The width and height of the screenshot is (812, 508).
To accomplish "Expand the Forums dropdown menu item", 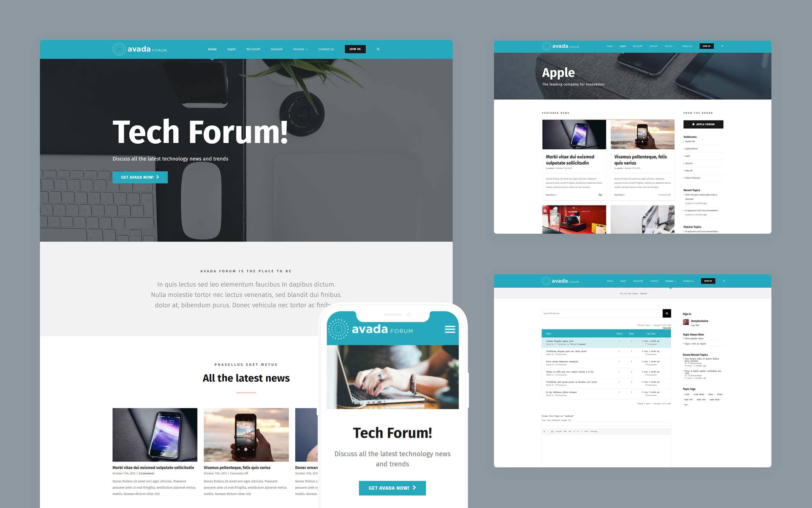I will pyautogui.click(x=300, y=49).
